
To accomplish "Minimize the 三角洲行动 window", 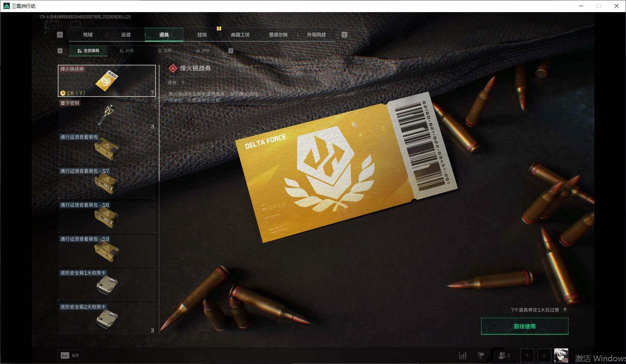I will 581,6.
